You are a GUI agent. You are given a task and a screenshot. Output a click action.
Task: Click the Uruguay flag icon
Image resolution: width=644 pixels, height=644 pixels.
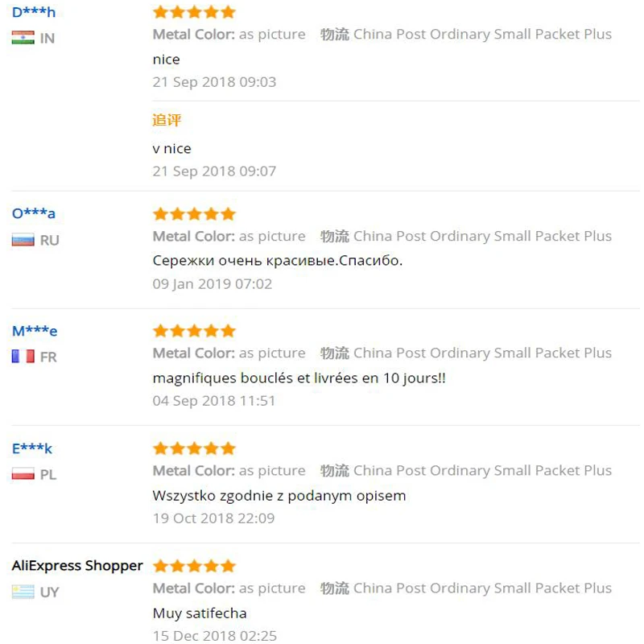pos(23,592)
